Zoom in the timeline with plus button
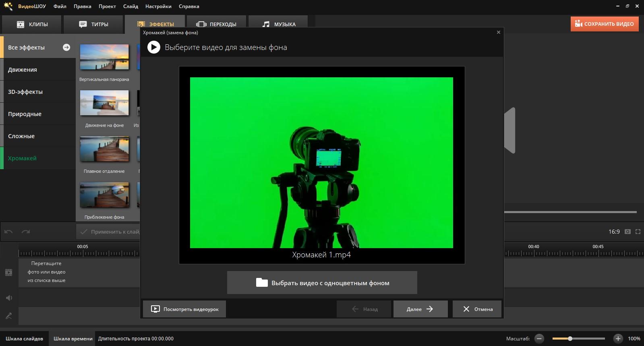The width and height of the screenshot is (644, 346). click(618, 338)
